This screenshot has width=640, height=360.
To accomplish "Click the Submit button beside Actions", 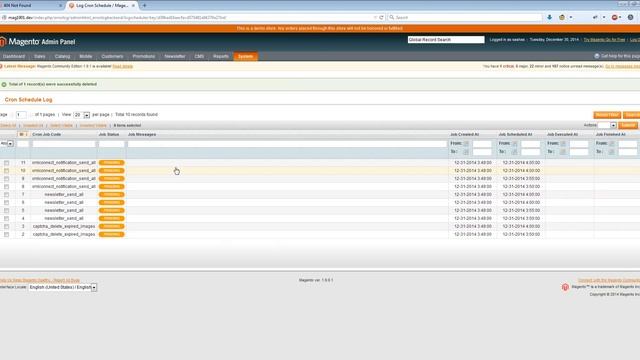I will 628,125.
